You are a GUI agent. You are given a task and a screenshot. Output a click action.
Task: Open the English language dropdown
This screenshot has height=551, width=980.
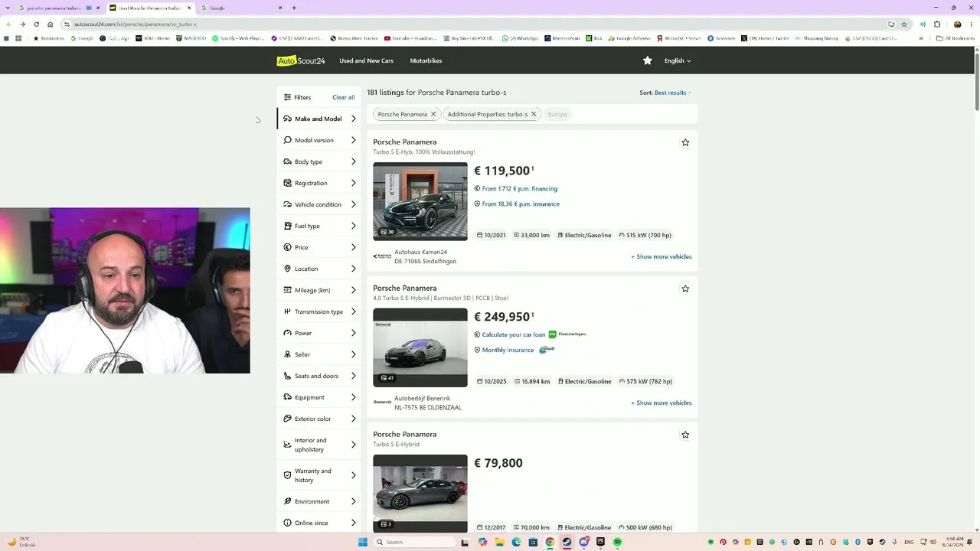click(678, 60)
